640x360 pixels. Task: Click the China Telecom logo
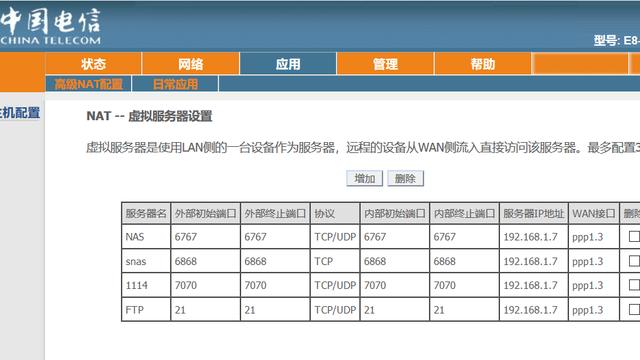(x=50, y=26)
